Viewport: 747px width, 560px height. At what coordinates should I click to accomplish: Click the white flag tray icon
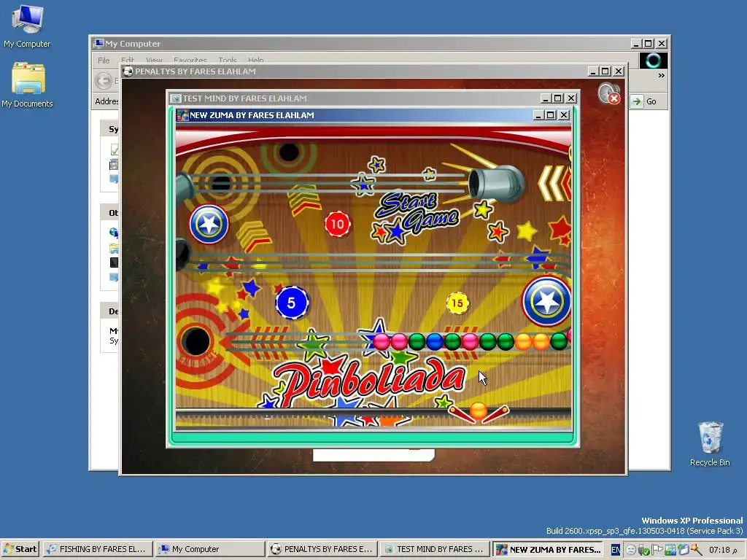click(x=657, y=550)
